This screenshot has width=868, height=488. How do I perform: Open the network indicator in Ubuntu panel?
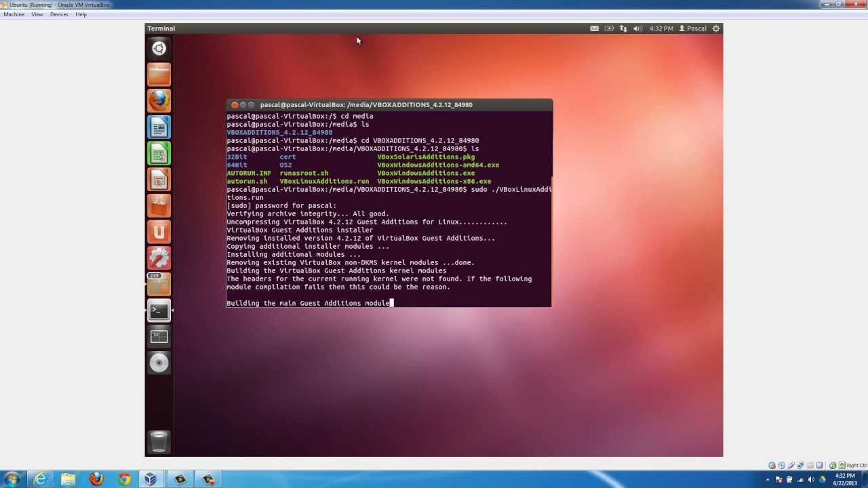point(623,28)
